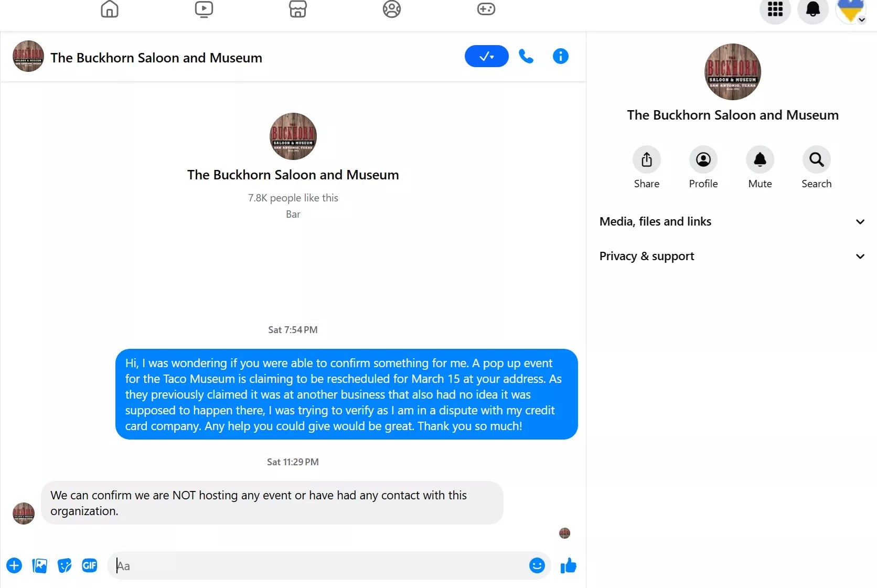
Task: Switch to the Gaming tab
Action: pos(486,9)
